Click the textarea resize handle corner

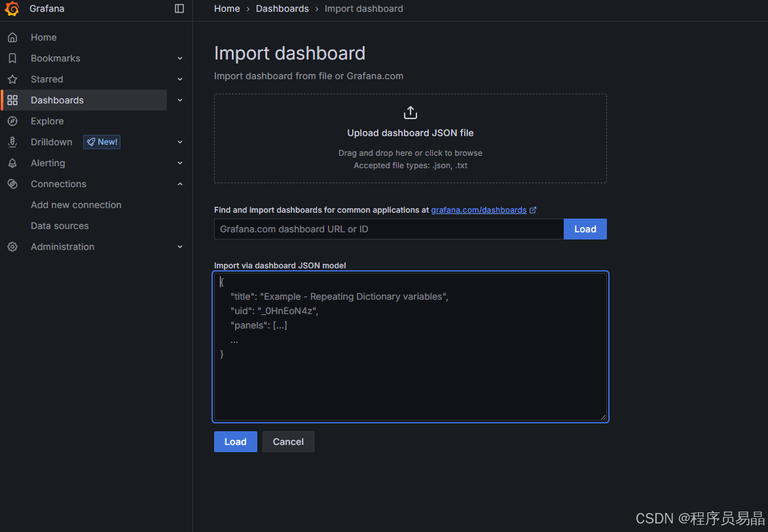[604, 417]
